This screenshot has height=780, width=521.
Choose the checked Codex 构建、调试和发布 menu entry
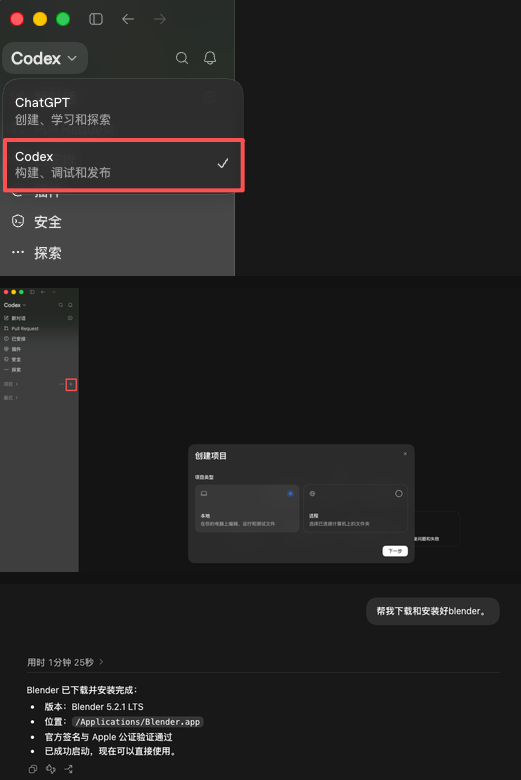(124, 165)
